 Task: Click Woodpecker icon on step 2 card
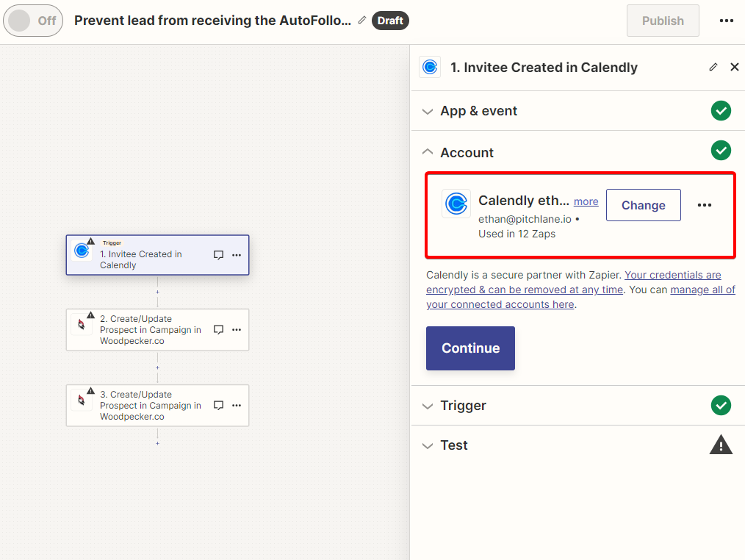click(x=82, y=325)
